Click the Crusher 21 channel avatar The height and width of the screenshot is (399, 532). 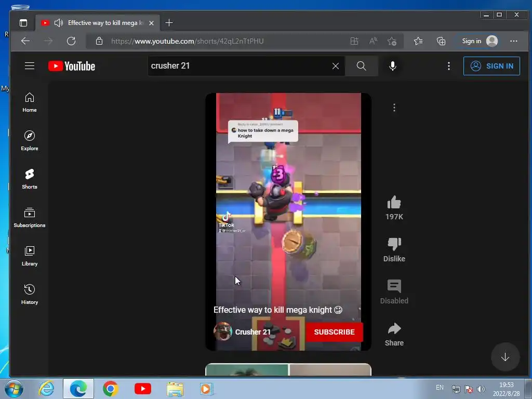[222, 331]
